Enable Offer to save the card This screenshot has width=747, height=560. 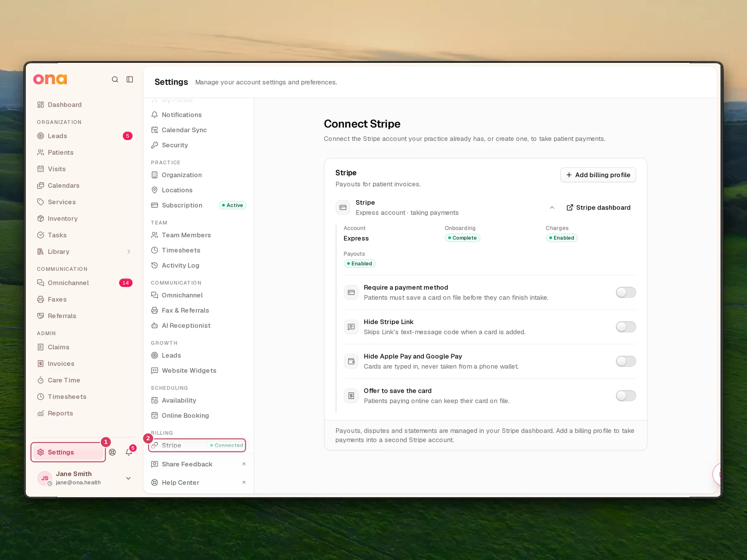626,396
